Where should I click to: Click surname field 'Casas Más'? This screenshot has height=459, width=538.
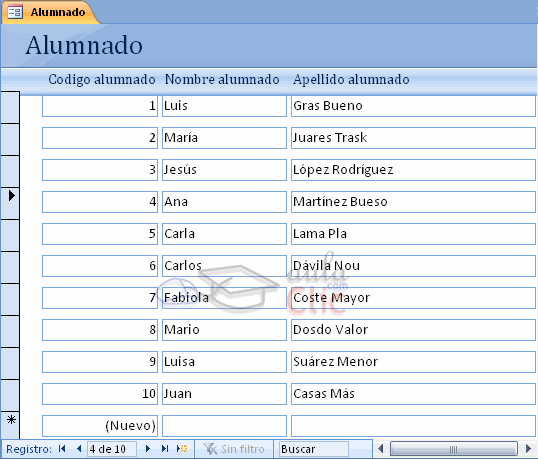tap(413, 394)
